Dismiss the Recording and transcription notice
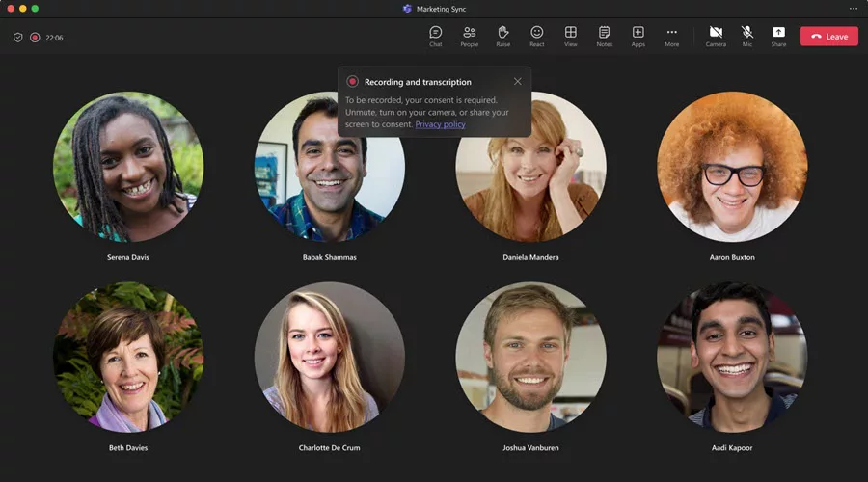 pyautogui.click(x=517, y=82)
